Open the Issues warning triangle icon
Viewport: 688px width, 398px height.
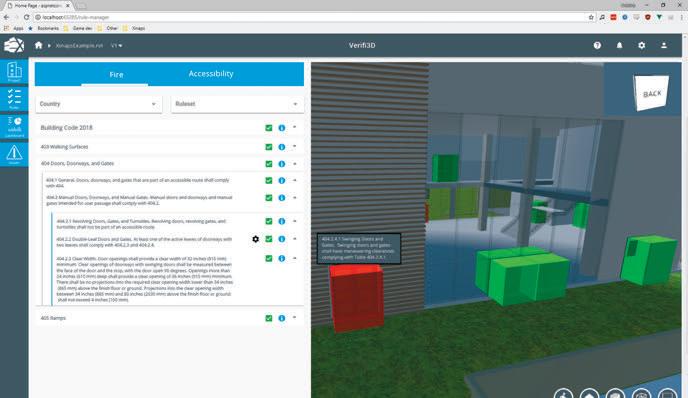[x=14, y=154]
